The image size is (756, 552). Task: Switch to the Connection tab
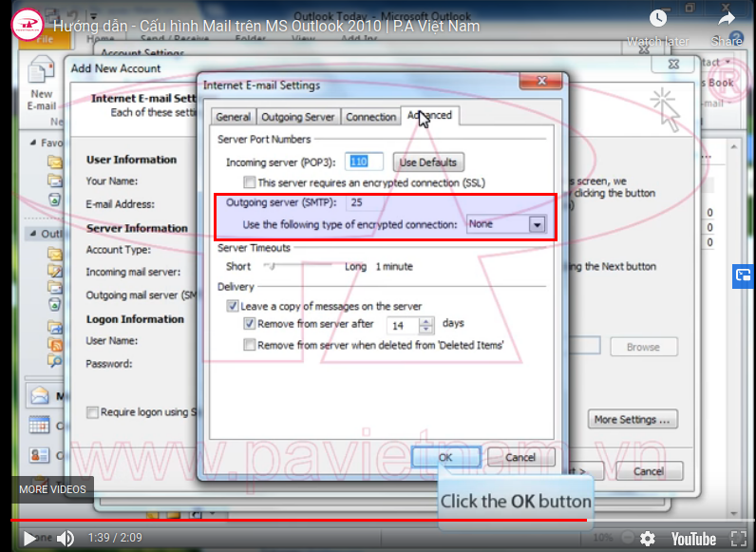point(370,117)
